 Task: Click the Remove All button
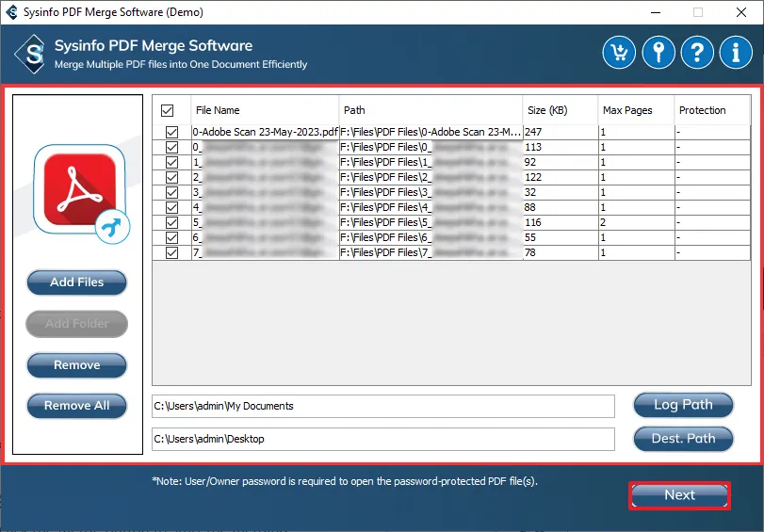point(77,406)
